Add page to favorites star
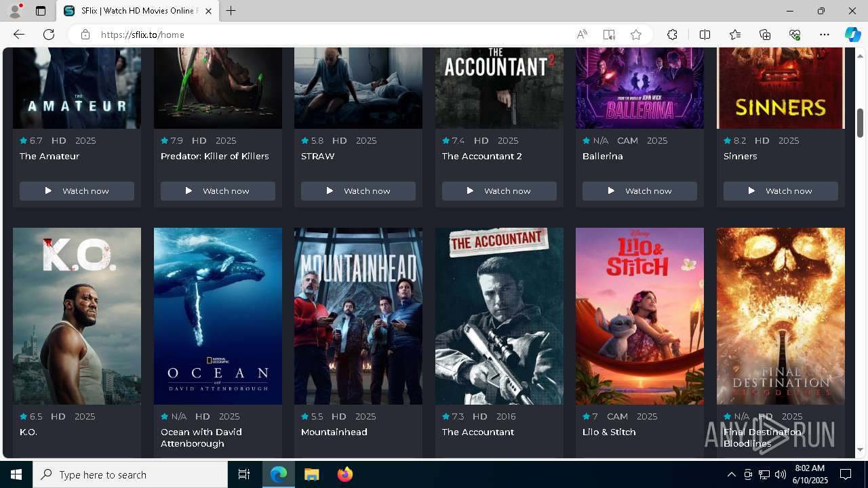Screen dimensions: 868x488 (636, 35)
